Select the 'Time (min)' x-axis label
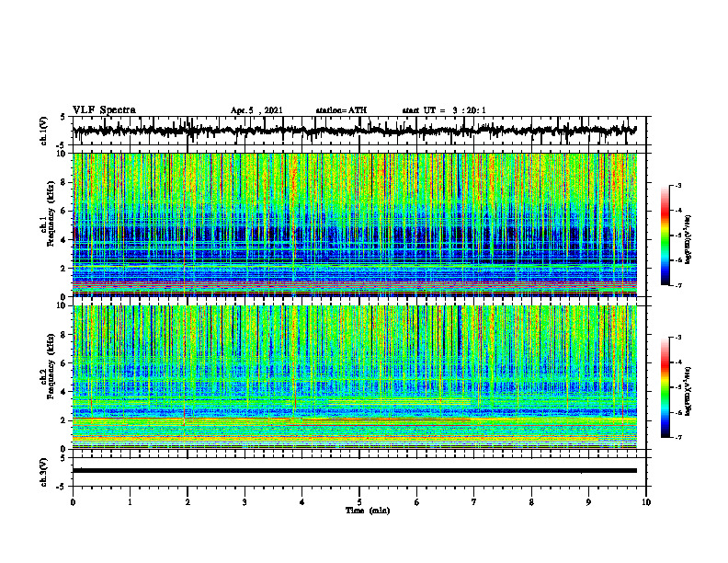The height and width of the screenshot is (563, 728). 368,511
